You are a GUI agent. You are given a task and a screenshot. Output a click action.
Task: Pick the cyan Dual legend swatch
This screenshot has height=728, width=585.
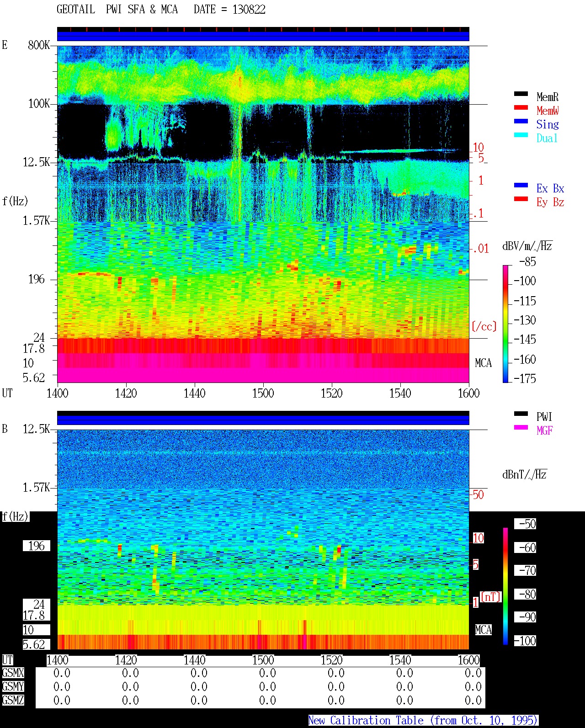click(x=521, y=135)
